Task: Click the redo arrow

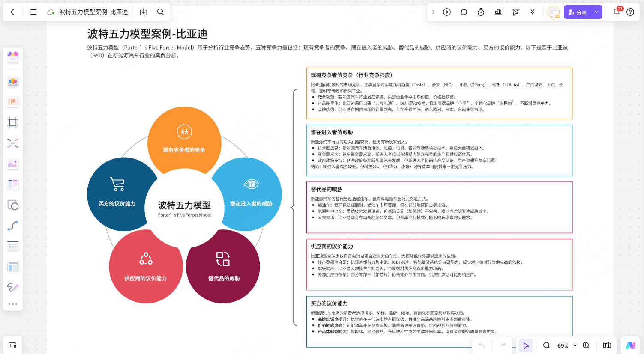Action: 502,345
